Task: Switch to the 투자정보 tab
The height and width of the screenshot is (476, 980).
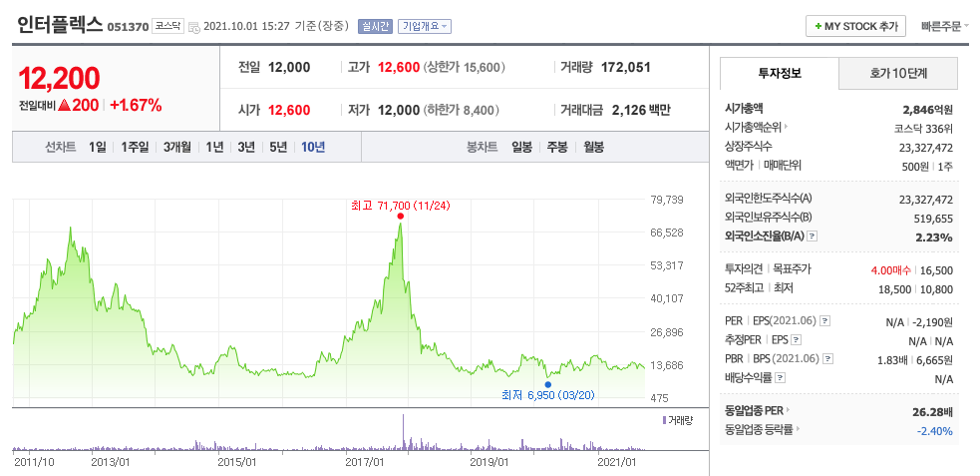Action: coord(780,73)
